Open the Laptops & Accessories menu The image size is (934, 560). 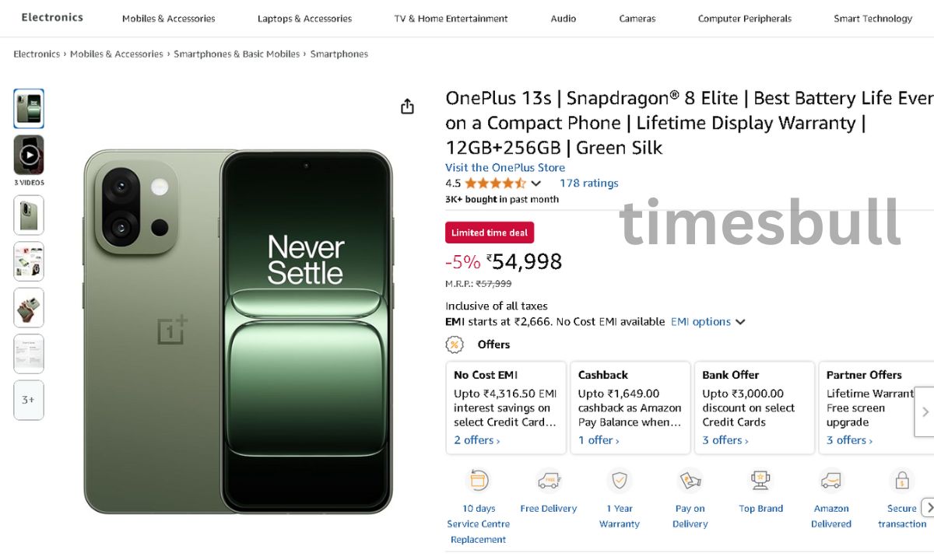304,19
